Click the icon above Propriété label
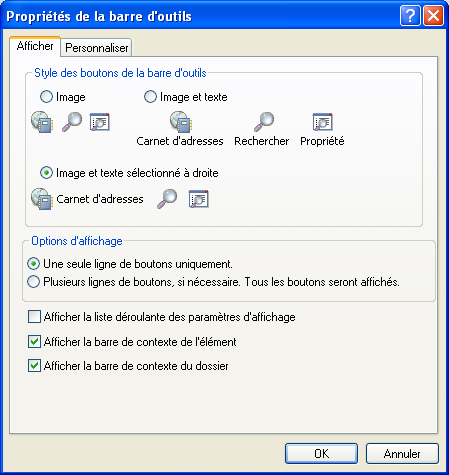This screenshot has height=475, width=449. [x=322, y=122]
